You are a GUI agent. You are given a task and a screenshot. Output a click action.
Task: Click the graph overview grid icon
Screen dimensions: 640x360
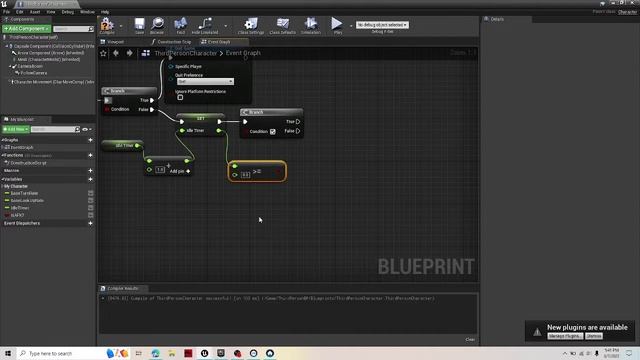[x=146, y=53]
